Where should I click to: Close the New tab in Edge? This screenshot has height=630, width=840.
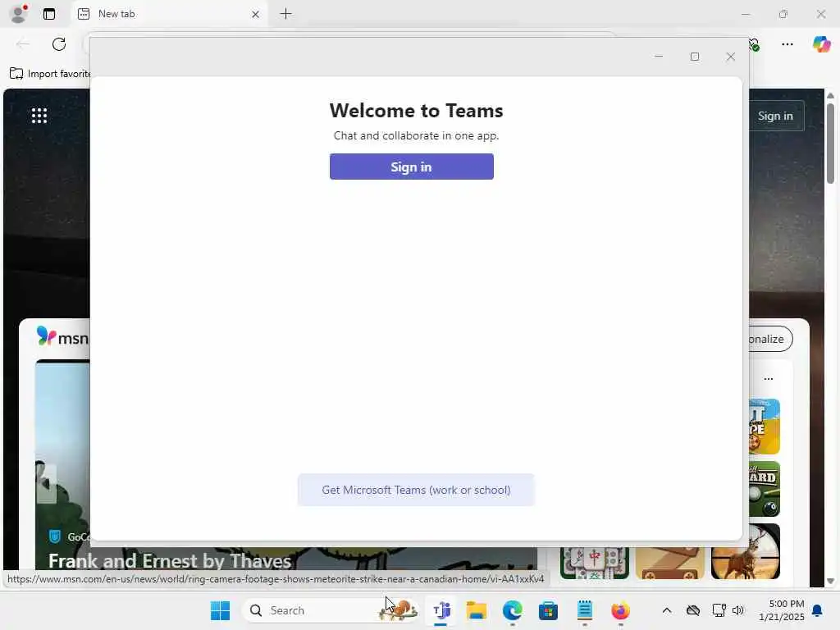tap(256, 15)
